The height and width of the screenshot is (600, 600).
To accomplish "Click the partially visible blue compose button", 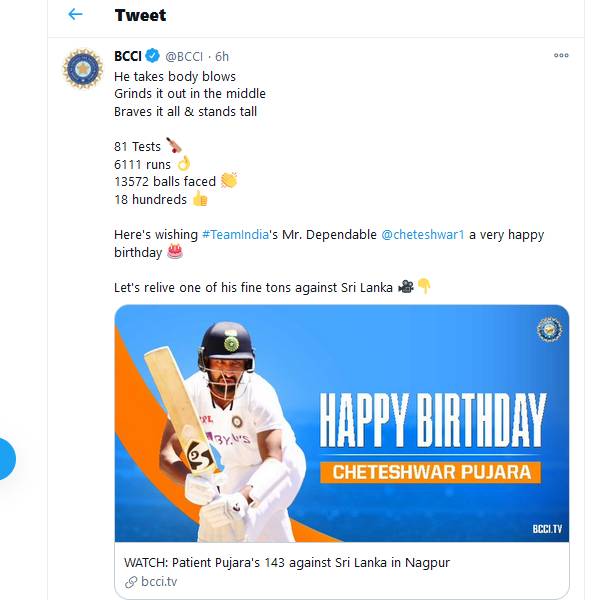I will point(5,459).
